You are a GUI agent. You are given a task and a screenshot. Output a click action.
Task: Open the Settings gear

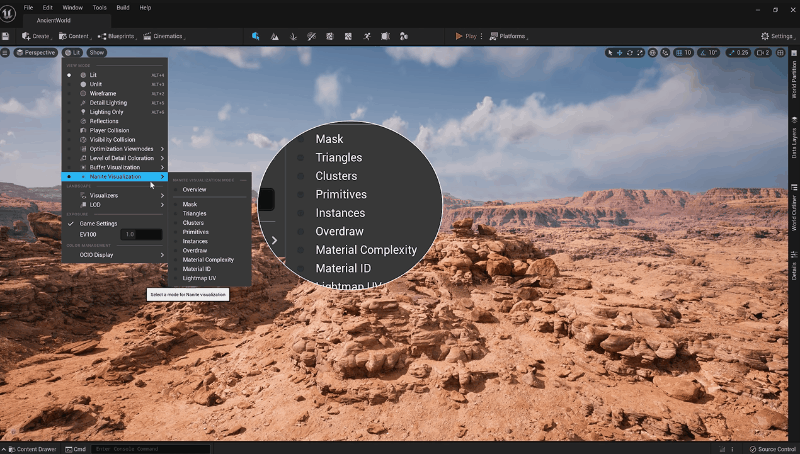[x=777, y=36]
